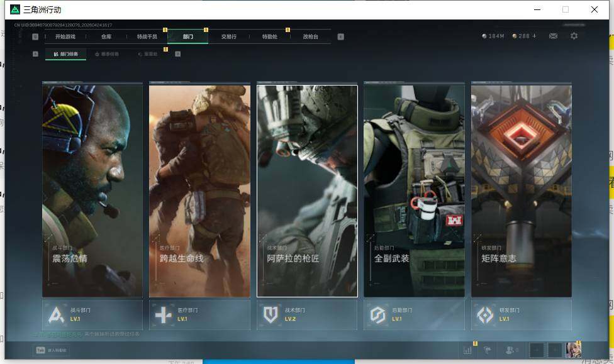The image size is (614, 364).
Task: Open the 改枪台 tab
Action: 311,37
